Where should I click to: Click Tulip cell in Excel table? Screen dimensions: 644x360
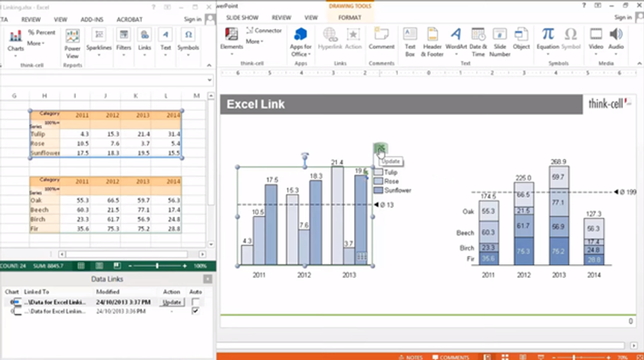pos(44,134)
